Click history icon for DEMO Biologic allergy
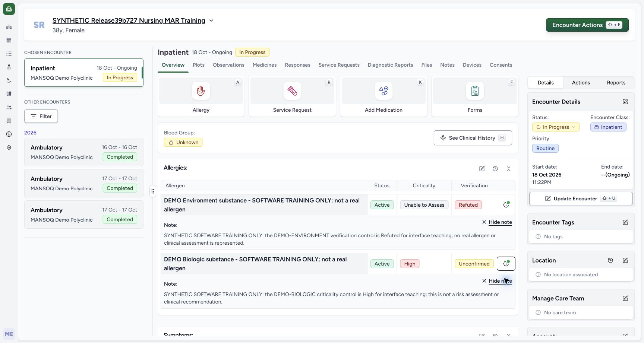Image resolution: width=644 pixels, height=343 pixels. [x=506, y=264]
